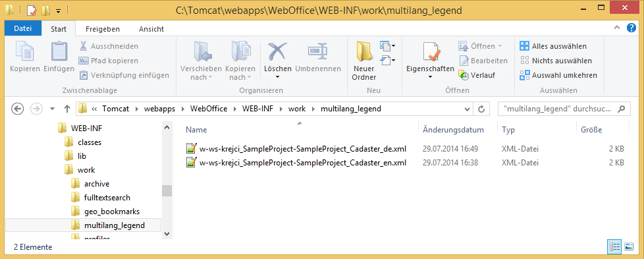This screenshot has width=644, height=259.
Task: Switch to large icons view in the status bar
Action: (629, 246)
